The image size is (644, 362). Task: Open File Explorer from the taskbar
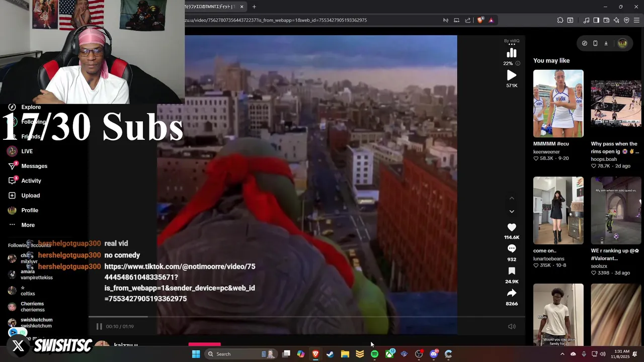[x=345, y=354]
